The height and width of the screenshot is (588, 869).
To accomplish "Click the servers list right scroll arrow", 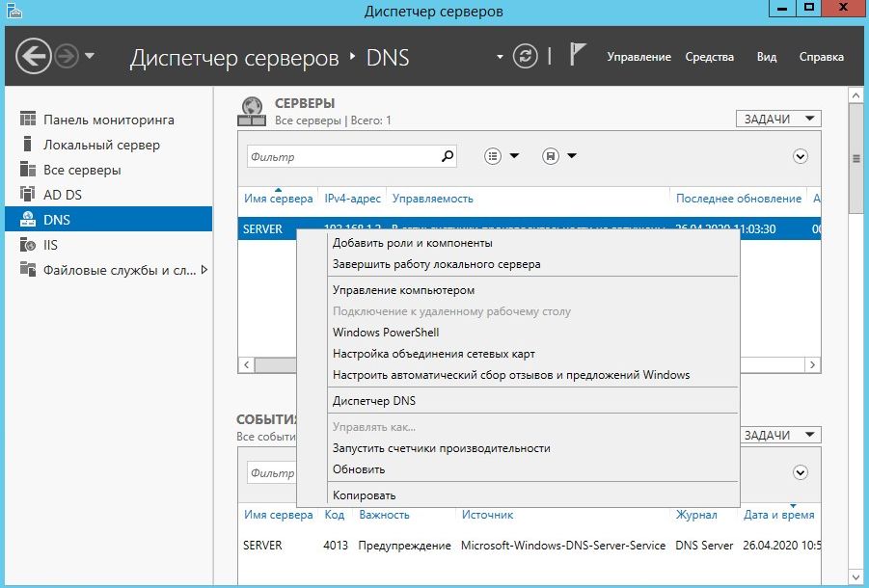I will [x=812, y=365].
